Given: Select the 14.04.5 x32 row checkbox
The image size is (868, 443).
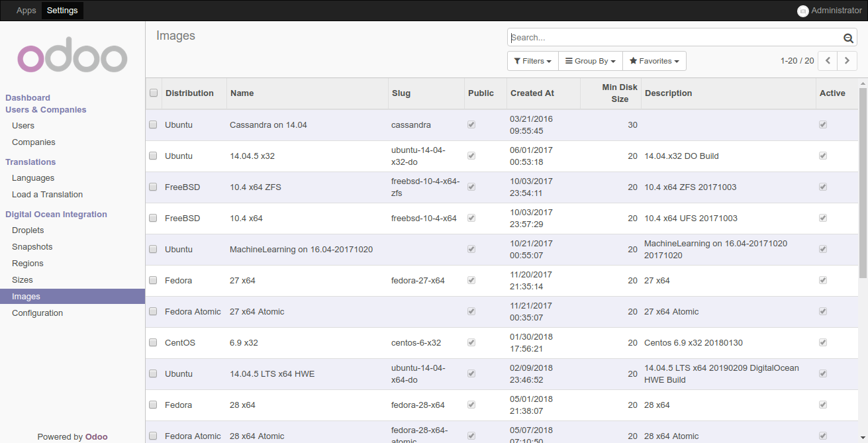Looking at the screenshot, I should (x=153, y=156).
